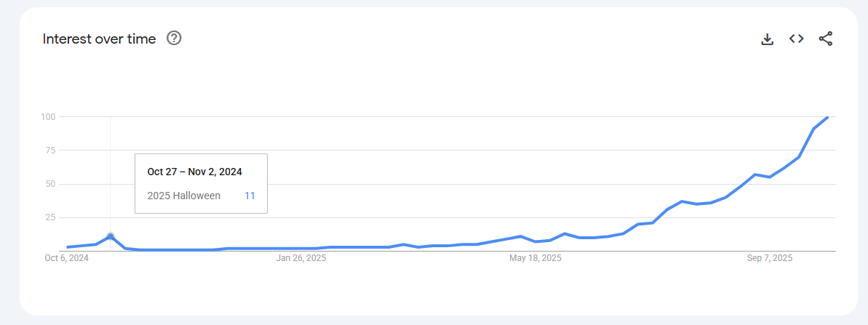Click the 25 label on the y-axis
This screenshot has width=868, height=325.
click(x=50, y=217)
